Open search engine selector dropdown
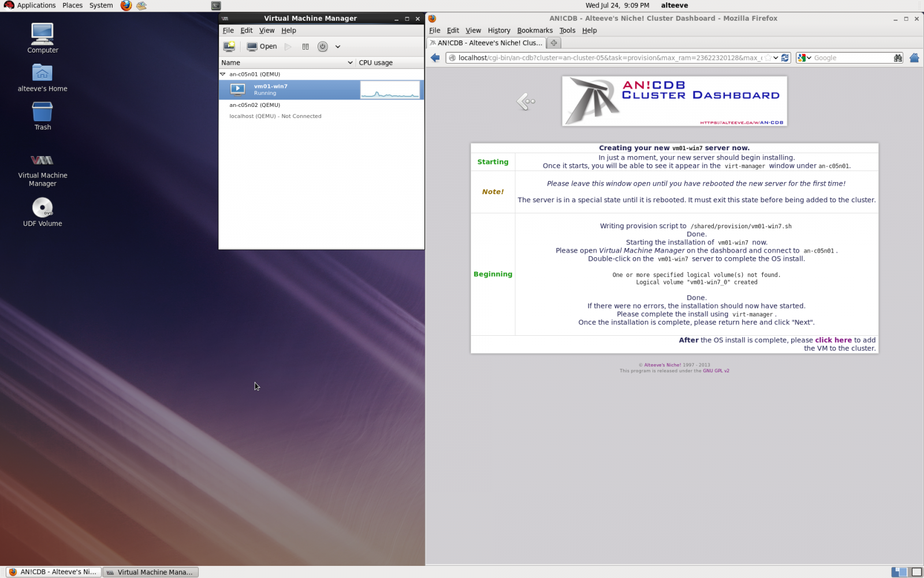The image size is (924, 578). click(x=804, y=58)
